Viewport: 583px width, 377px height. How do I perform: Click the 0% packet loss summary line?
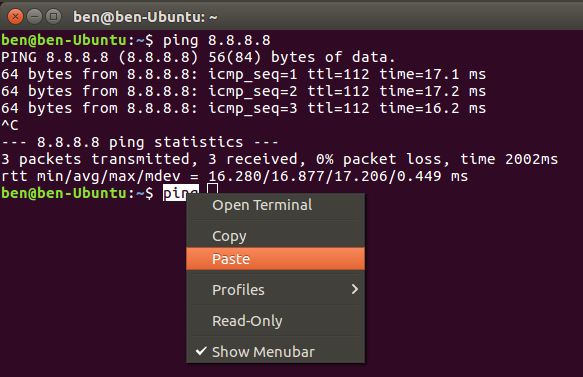click(280, 159)
